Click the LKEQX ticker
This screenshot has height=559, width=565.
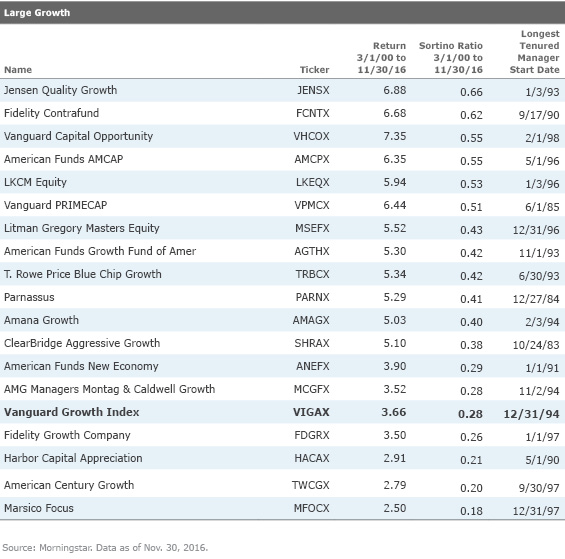313,182
